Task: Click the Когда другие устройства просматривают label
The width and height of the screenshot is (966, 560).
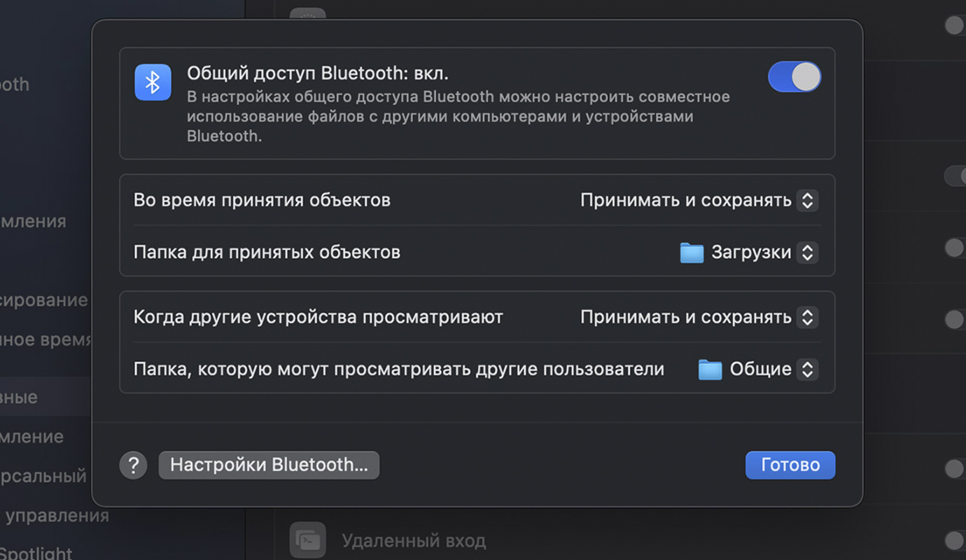Action: tap(318, 317)
